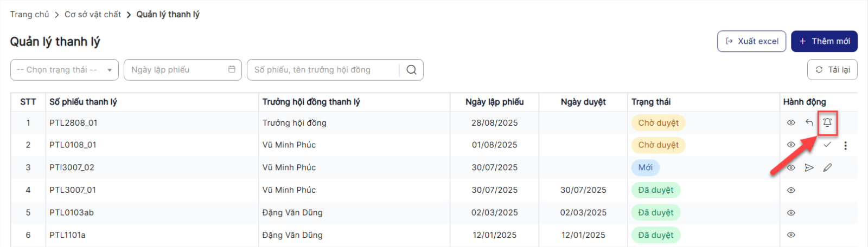Click the calendar icon in date field
This screenshot has width=868, height=247.
pyautogui.click(x=232, y=69)
